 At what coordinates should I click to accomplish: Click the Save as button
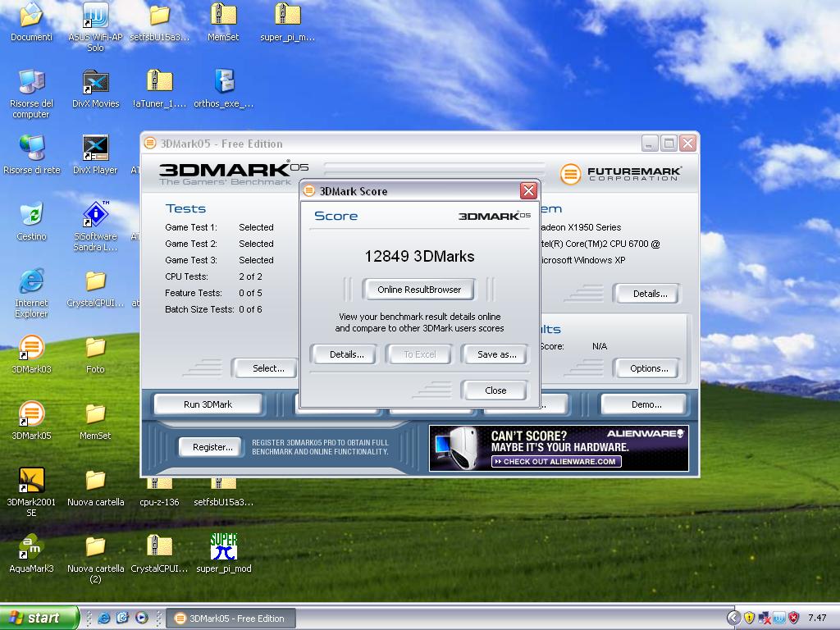tap(496, 354)
